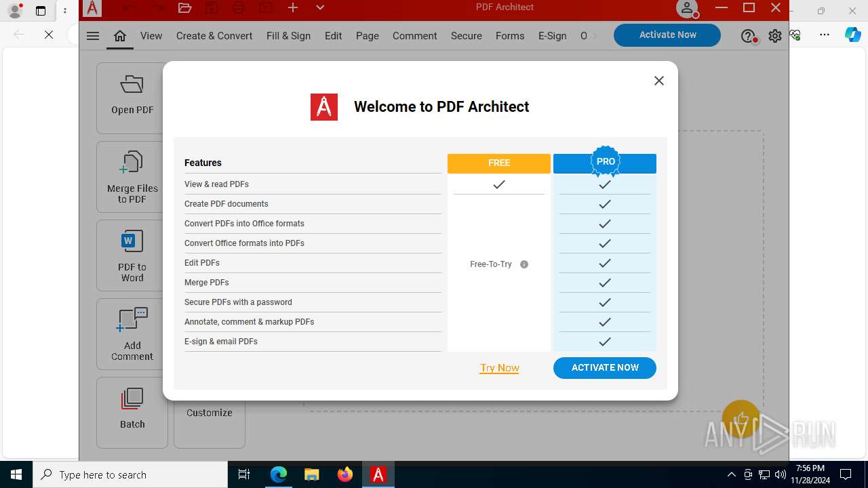Click the Edge browser back arrow
The height and width of the screenshot is (488, 868).
[x=19, y=35]
